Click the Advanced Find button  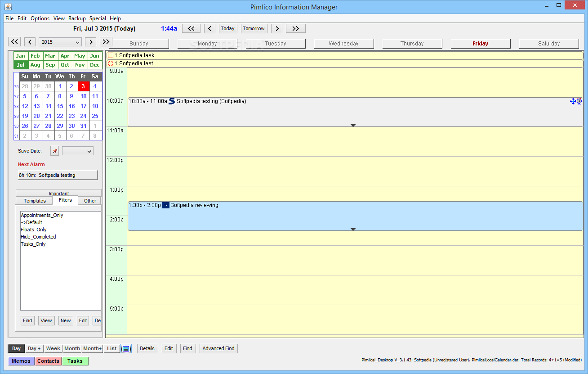pyautogui.click(x=218, y=348)
